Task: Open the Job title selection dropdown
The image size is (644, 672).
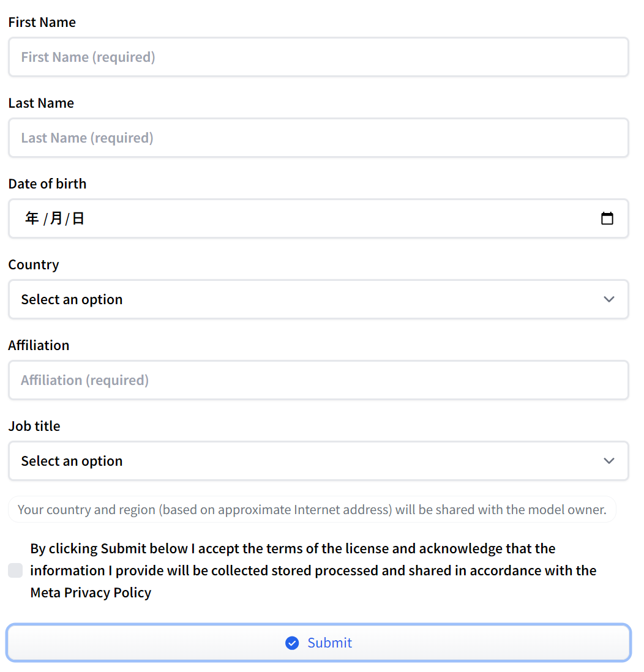Action: pyautogui.click(x=318, y=461)
